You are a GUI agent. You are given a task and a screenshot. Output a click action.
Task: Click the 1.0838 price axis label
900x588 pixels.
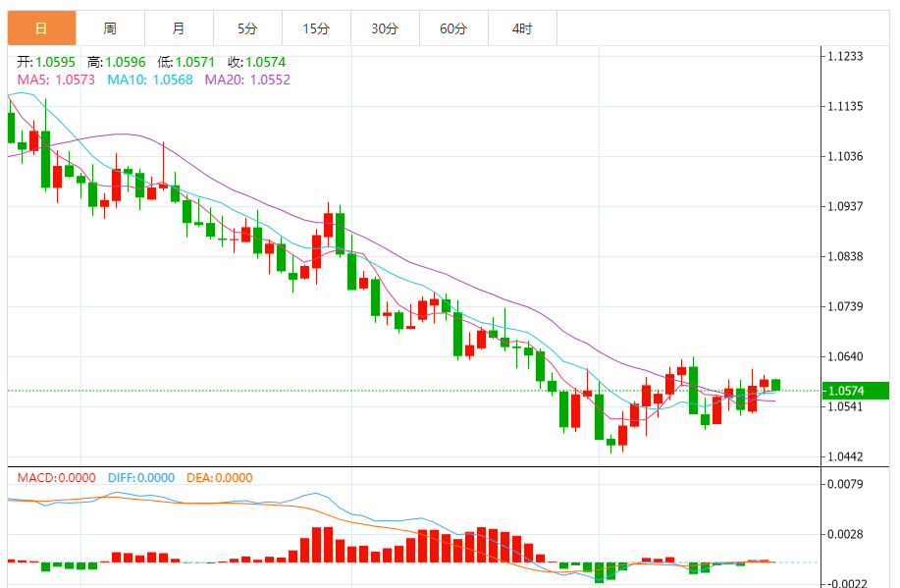coord(845,256)
